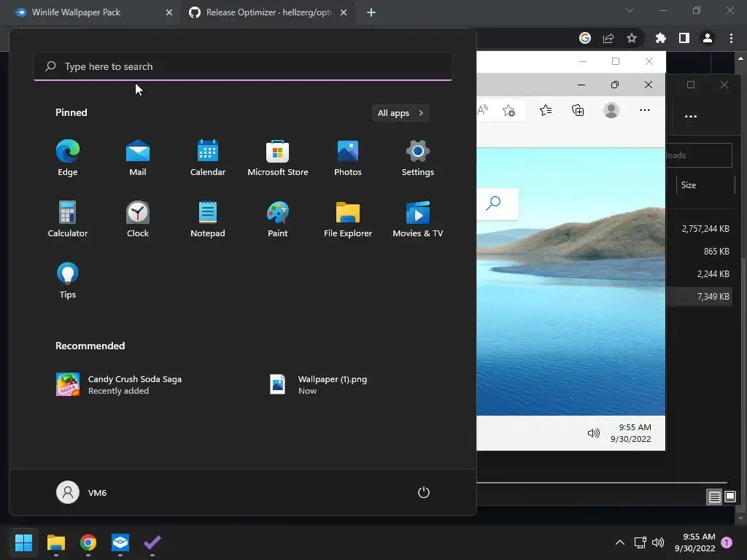Click the volume icon in the wallpaper image

click(593, 433)
